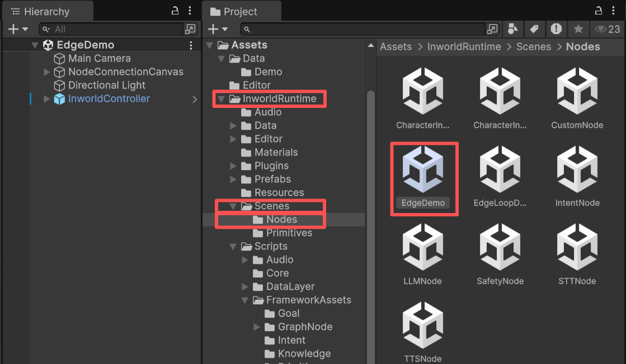Select the Materials folder

pyautogui.click(x=276, y=153)
